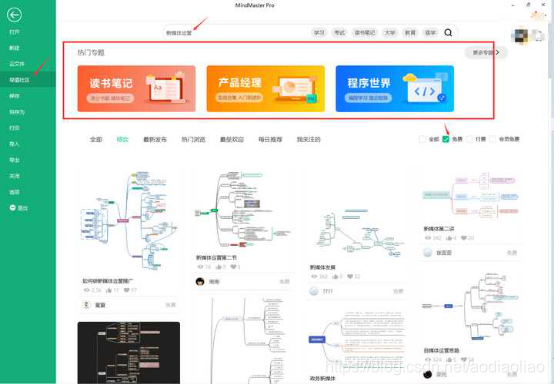Click author avatar under 新媒体发展 card

click(314, 291)
